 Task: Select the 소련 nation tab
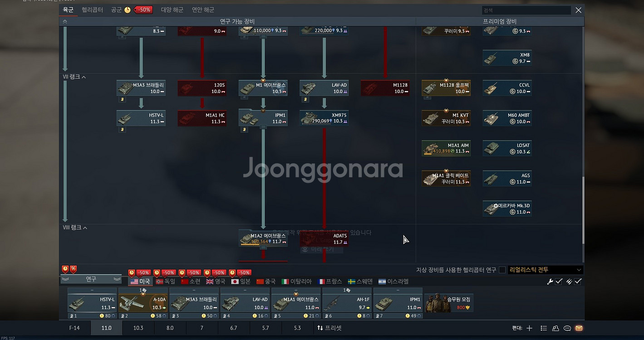191,282
